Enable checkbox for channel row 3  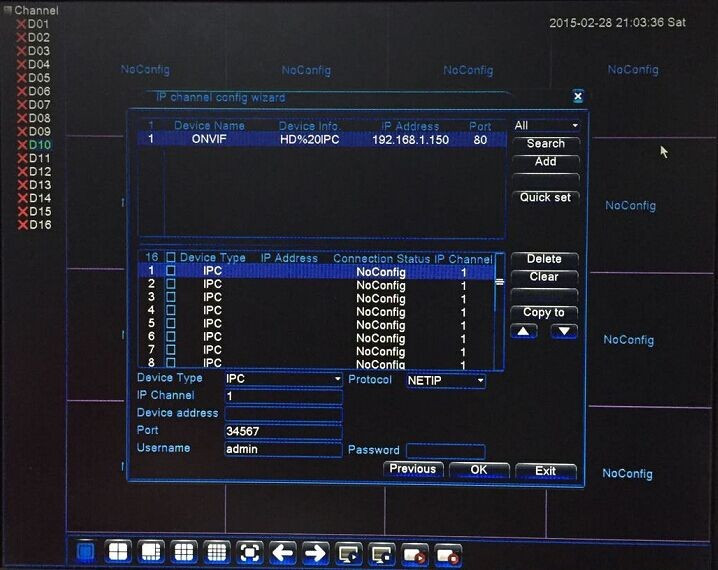pyautogui.click(x=171, y=298)
